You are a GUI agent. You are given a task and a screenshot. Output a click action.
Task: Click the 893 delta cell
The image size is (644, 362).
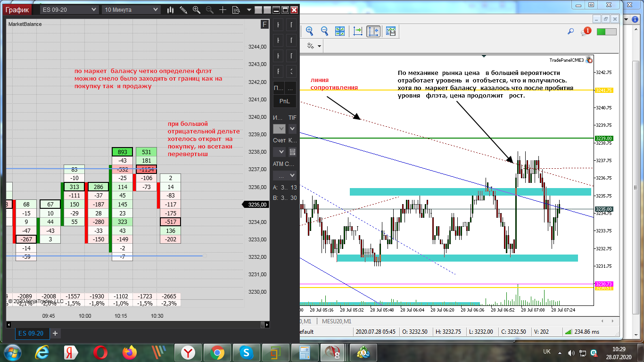point(123,152)
